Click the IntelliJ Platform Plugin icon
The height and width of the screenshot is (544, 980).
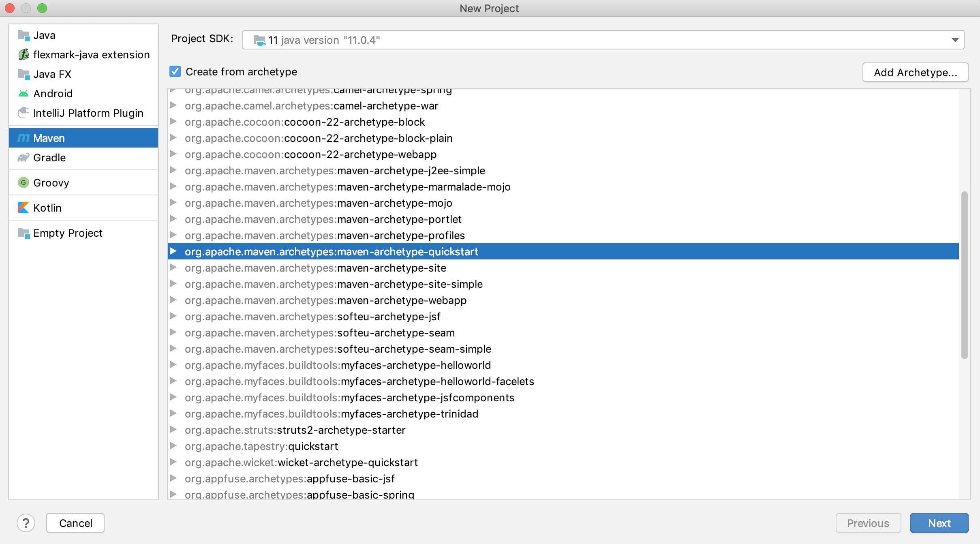[24, 113]
